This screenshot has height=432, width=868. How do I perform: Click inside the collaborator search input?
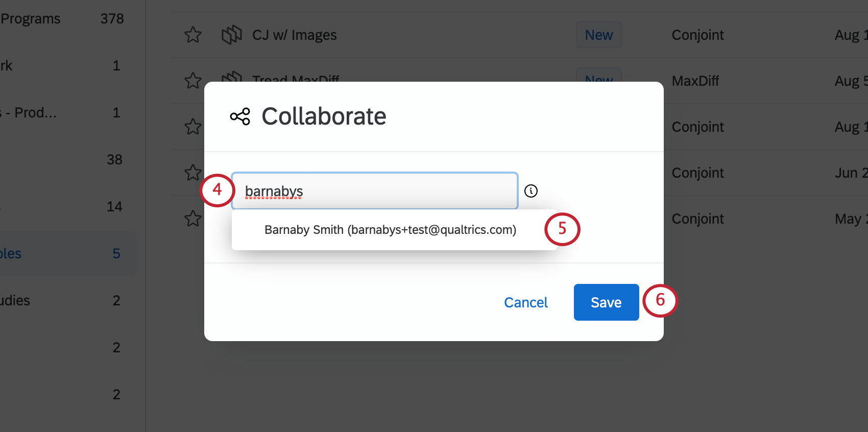click(x=374, y=191)
